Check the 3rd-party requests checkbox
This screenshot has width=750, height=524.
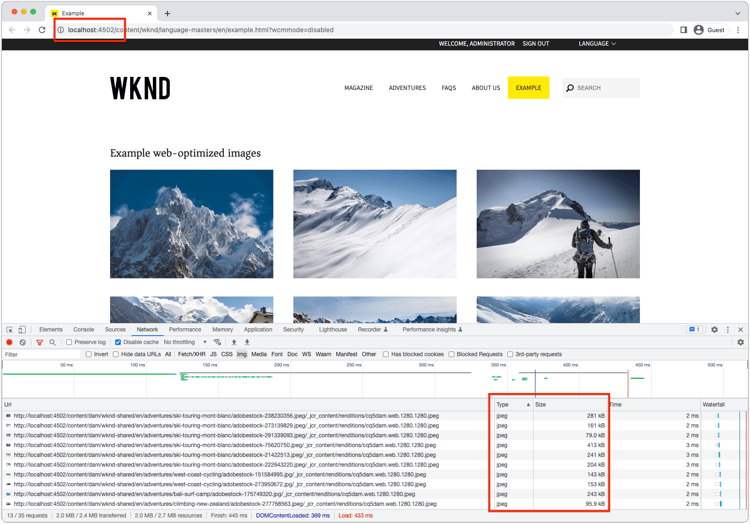[x=510, y=354]
